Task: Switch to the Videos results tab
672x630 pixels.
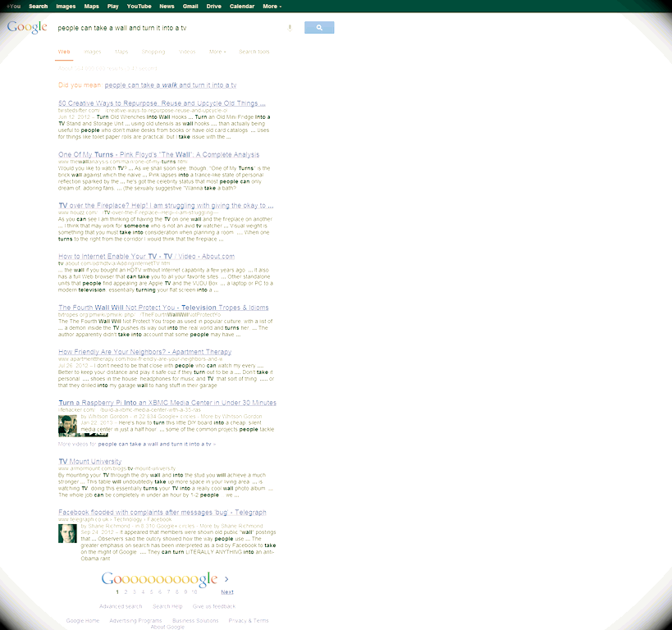Action: click(x=187, y=52)
